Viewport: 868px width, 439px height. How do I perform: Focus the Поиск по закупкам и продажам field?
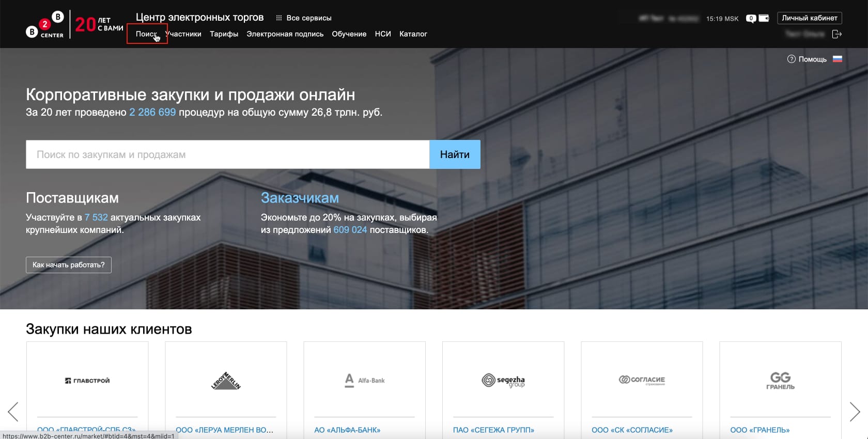(x=227, y=154)
